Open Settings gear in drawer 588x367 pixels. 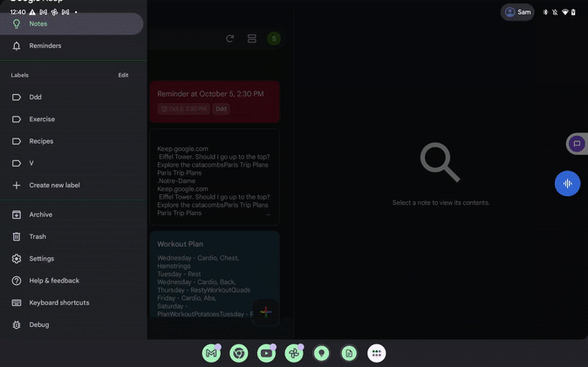(17, 259)
